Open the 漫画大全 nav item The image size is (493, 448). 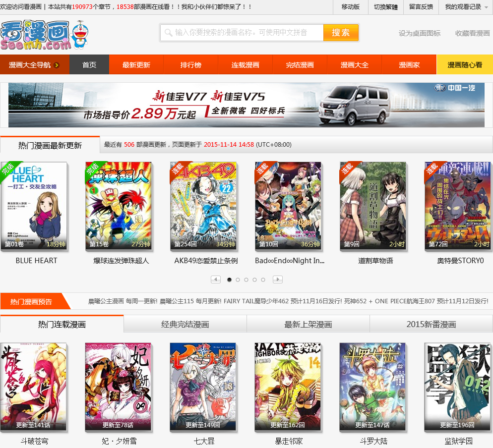click(354, 65)
